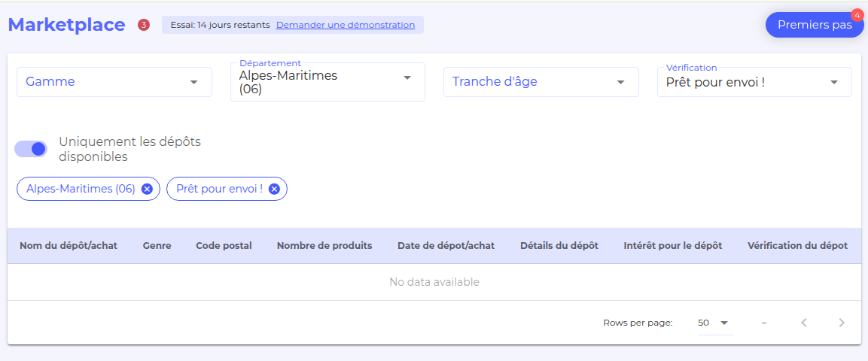
Task: Click the Essai: 14 jours restants text
Action: 221,25
